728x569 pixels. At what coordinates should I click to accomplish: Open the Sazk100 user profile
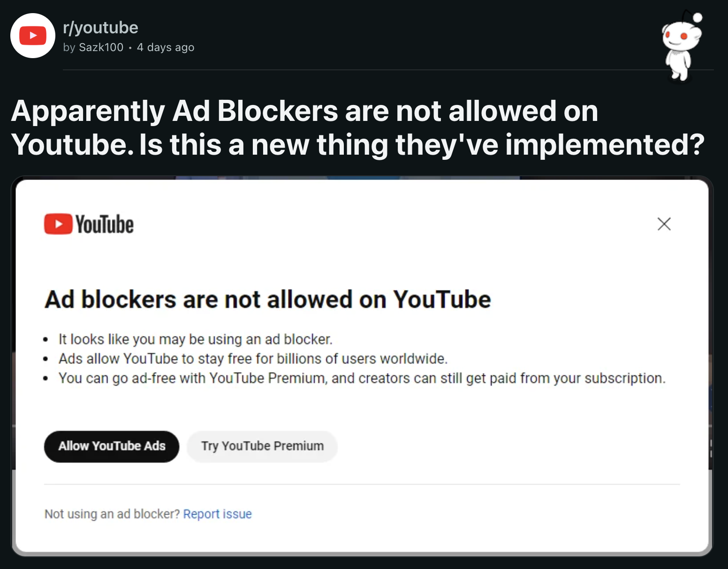(101, 47)
